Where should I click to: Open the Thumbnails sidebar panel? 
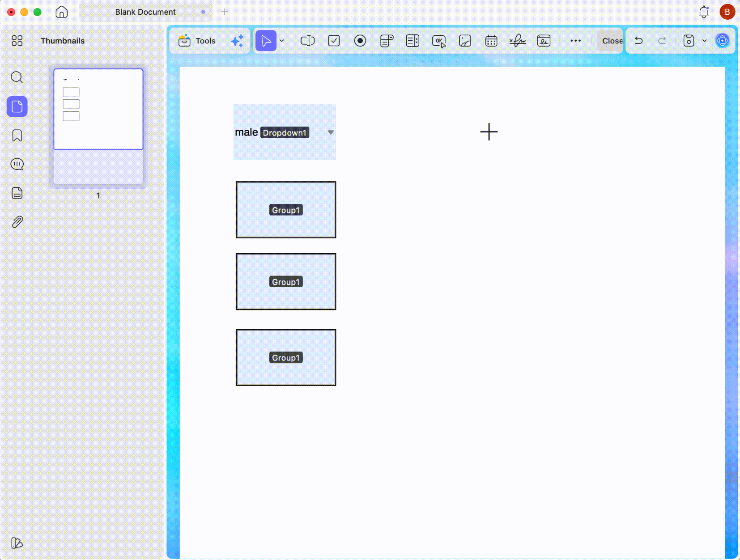click(x=17, y=106)
